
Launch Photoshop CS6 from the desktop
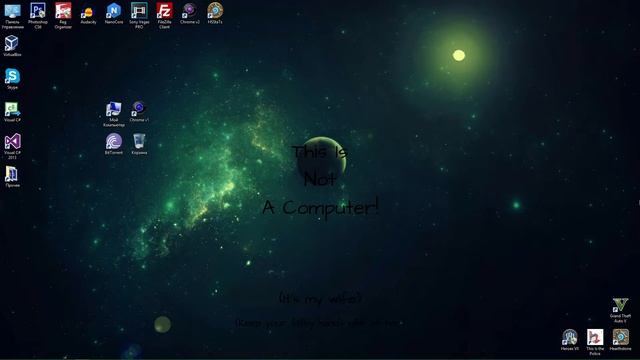point(38,16)
